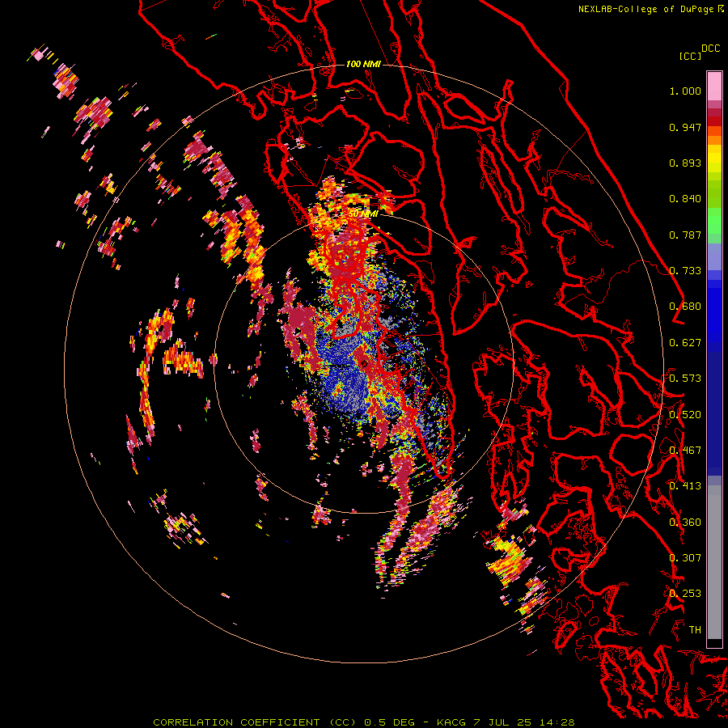Click the 0.680 scale value
This screenshot has width=728, height=728.
tap(685, 307)
